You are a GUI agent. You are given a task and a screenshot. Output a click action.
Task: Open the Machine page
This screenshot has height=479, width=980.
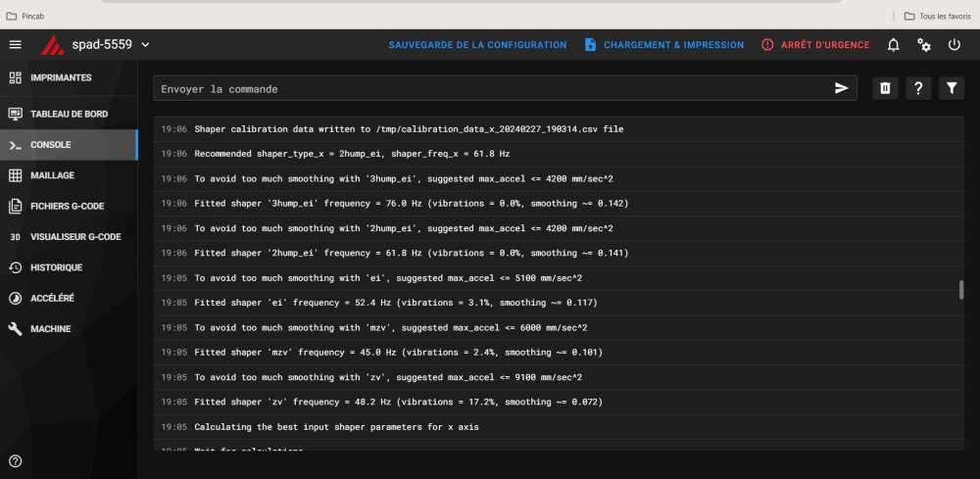click(x=69, y=329)
